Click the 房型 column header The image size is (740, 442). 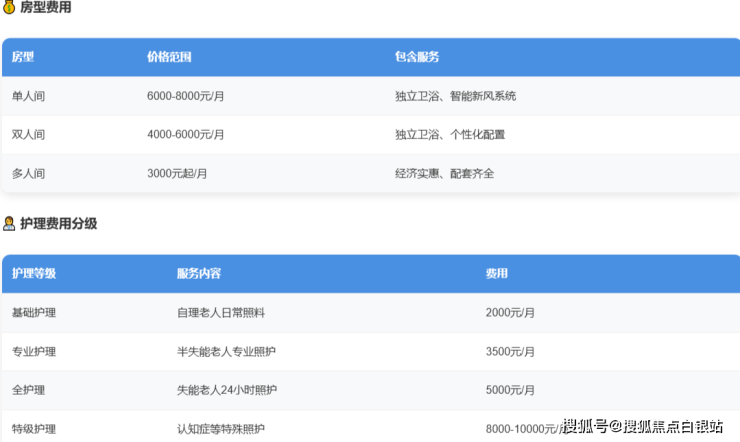point(23,57)
